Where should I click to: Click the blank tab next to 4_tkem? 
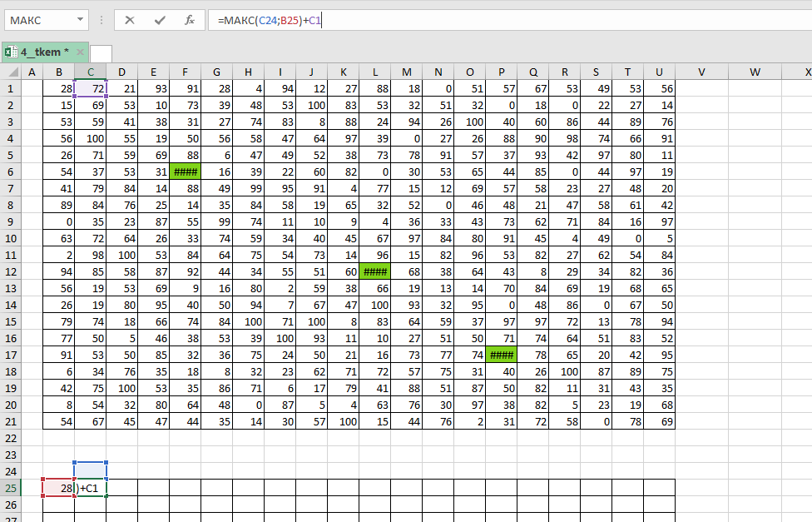coord(101,53)
